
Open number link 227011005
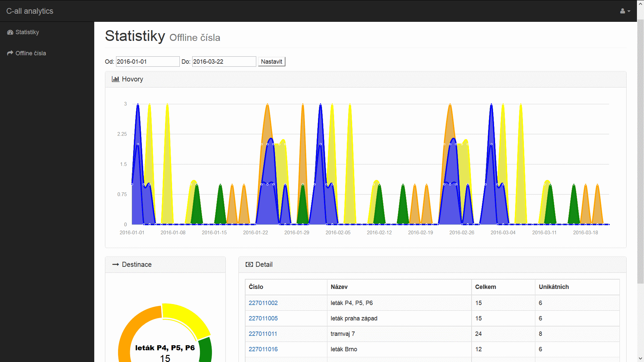[x=263, y=318]
